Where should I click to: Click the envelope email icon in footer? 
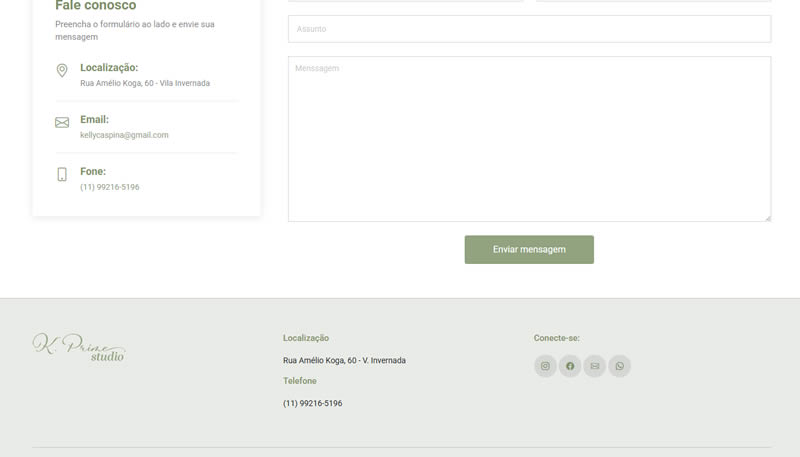pyautogui.click(x=595, y=366)
